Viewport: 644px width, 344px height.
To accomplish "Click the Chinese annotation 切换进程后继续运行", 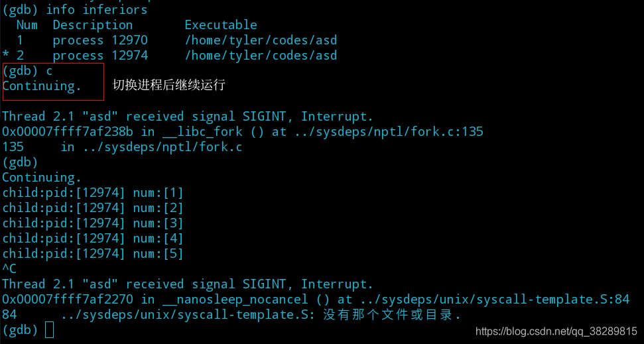I will [169, 85].
